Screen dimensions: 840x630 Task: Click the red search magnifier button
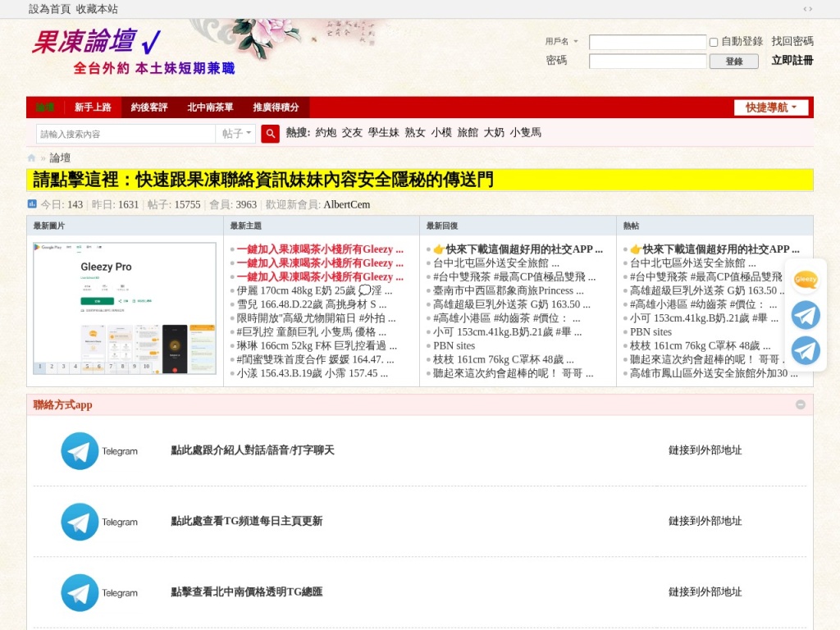point(270,134)
